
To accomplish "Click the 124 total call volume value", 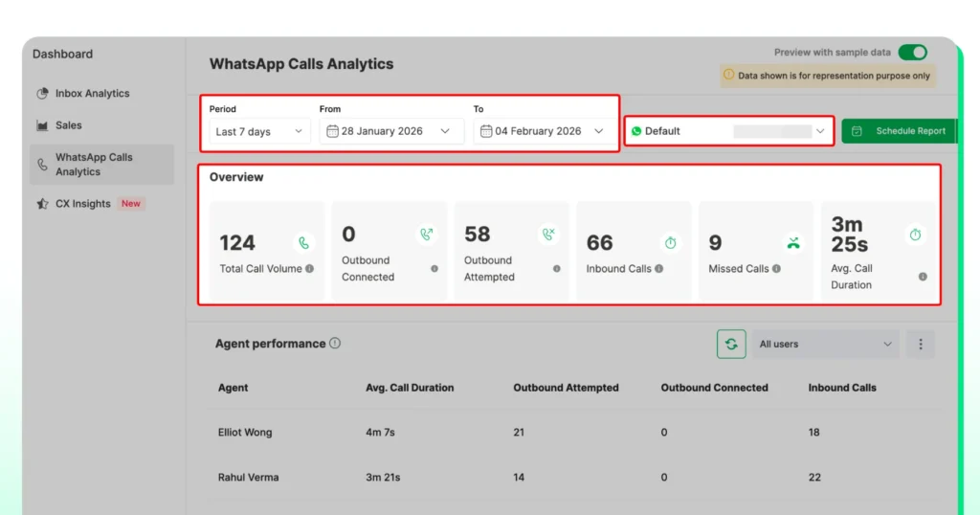I will [237, 242].
